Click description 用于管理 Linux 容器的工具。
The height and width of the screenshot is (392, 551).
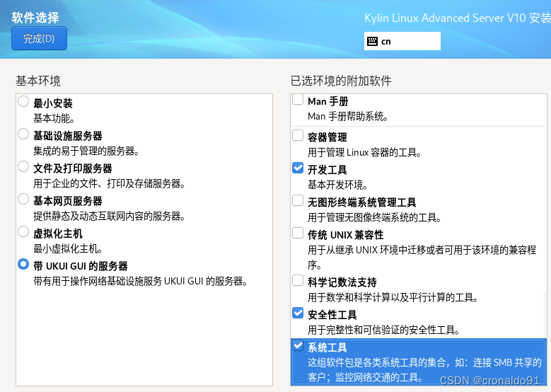364,153
